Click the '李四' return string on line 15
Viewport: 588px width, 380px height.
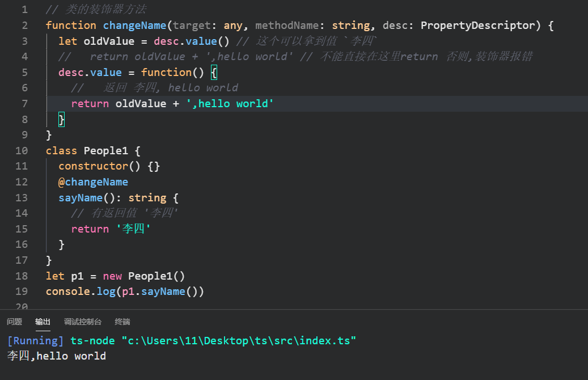(134, 229)
